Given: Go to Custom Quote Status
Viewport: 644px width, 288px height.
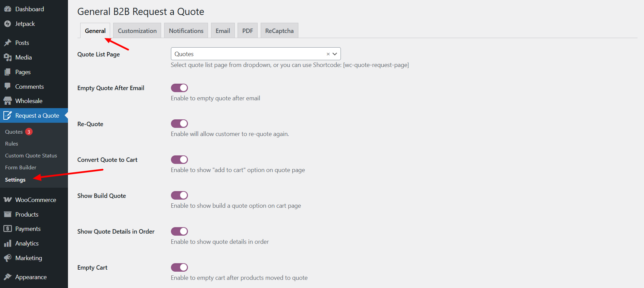Looking at the screenshot, I should tap(31, 156).
